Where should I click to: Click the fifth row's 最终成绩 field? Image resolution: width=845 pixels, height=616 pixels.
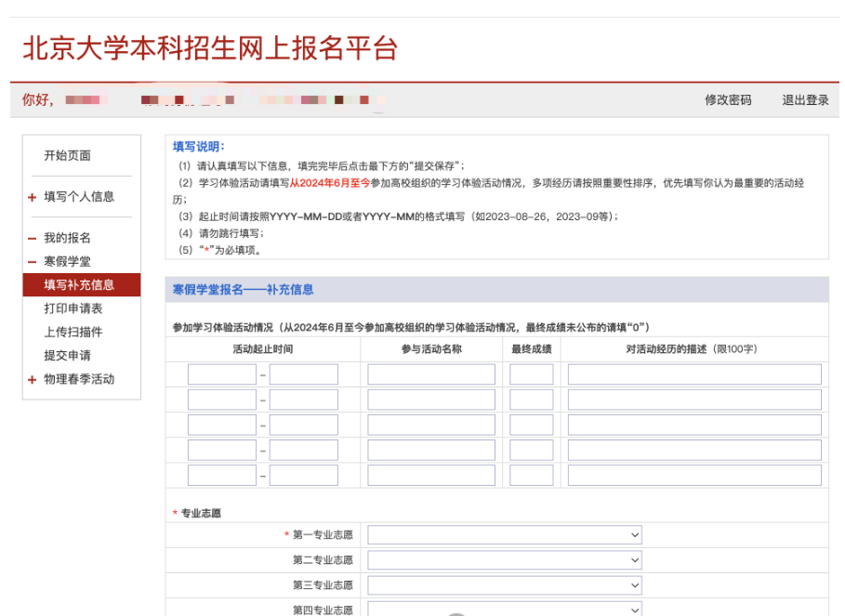[532, 476]
